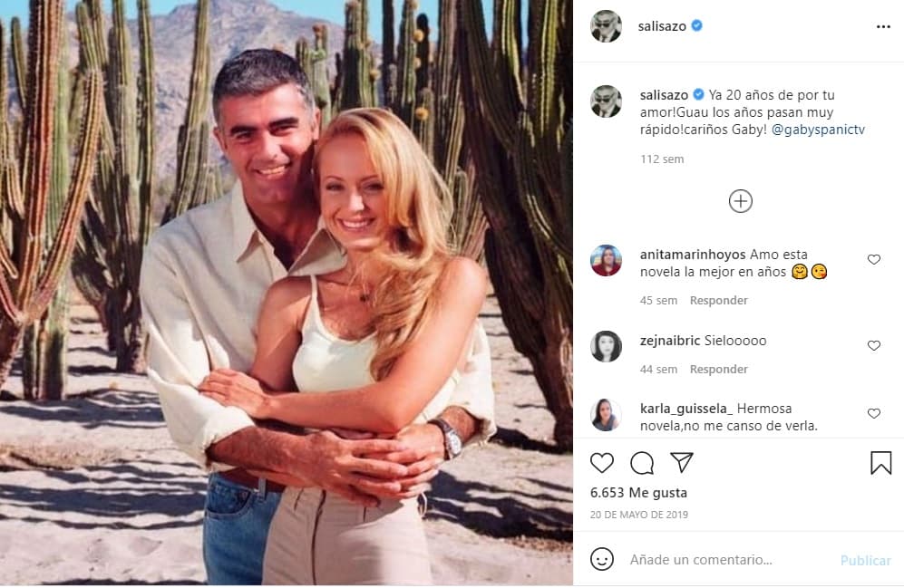Click the verified badge next to salisazo
The image size is (904, 588).
695,26
